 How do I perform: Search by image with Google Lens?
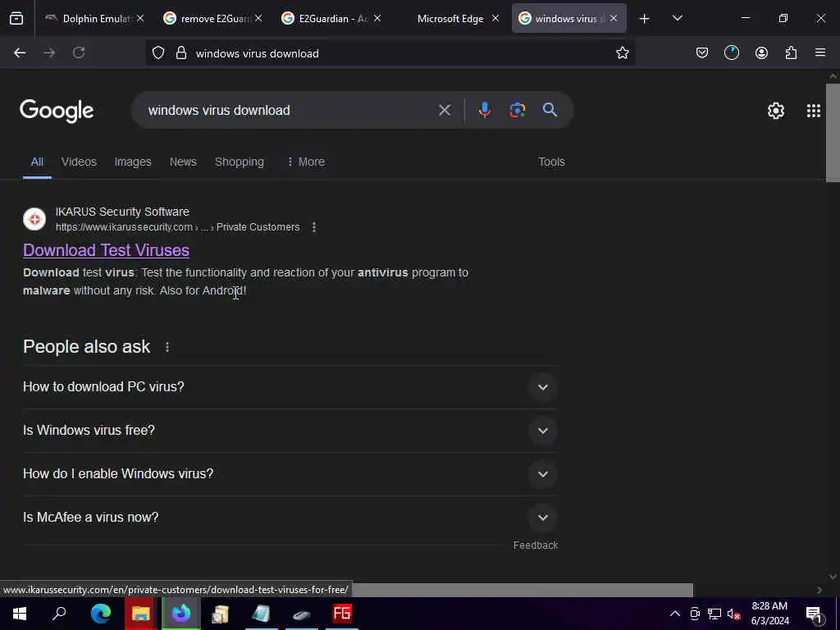517,110
